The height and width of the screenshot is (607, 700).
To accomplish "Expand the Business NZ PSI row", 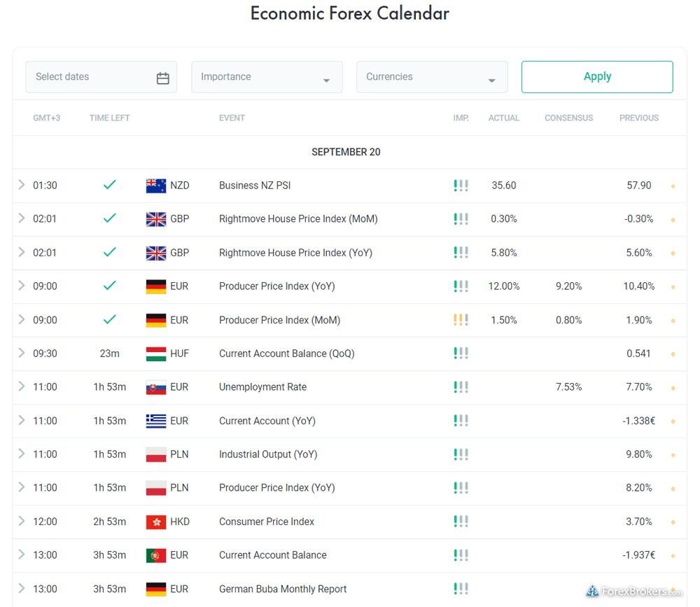I will click(x=22, y=185).
